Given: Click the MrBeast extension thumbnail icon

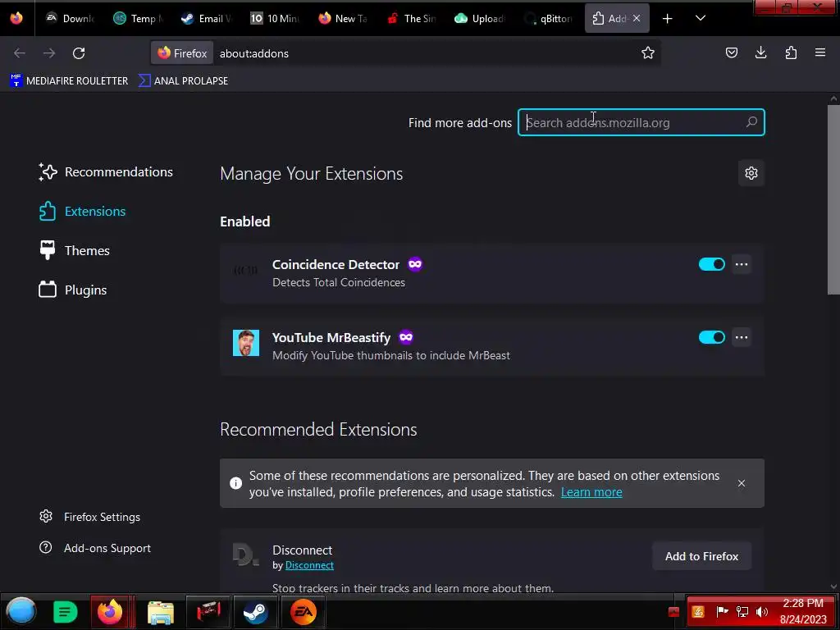Looking at the screenshot, I should tap(246, 343).
